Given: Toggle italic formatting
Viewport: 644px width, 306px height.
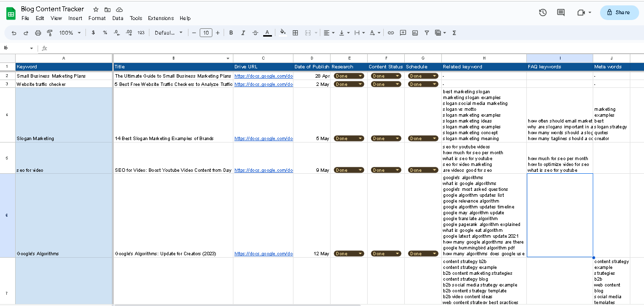Looking at the screenshot, I should click(243, 33).
